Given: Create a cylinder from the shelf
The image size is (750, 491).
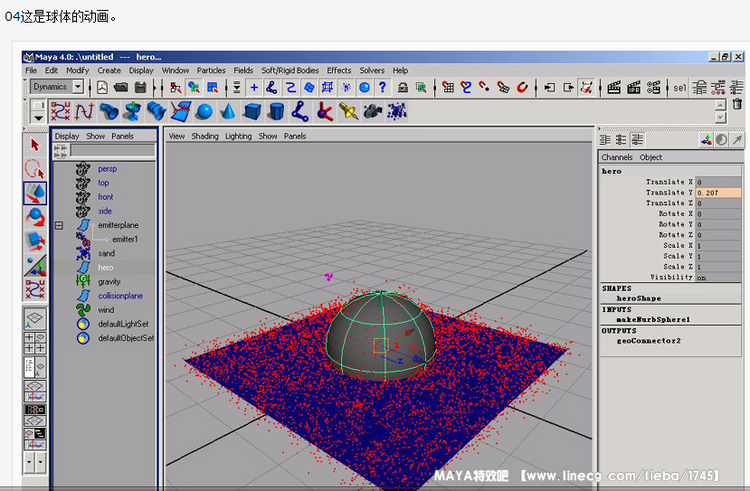Looking at the screenshot, I should [x=276, y=112].
